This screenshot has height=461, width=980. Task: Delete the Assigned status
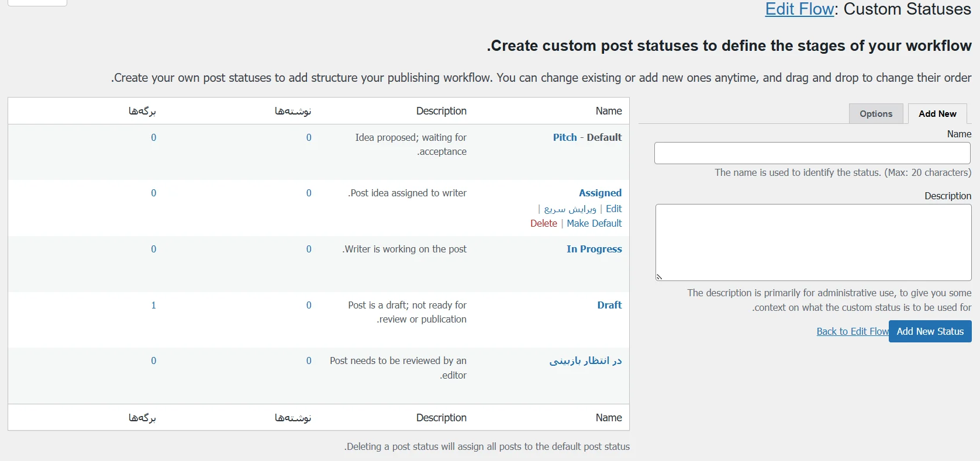pyautogui.click(x=543, y=223)
